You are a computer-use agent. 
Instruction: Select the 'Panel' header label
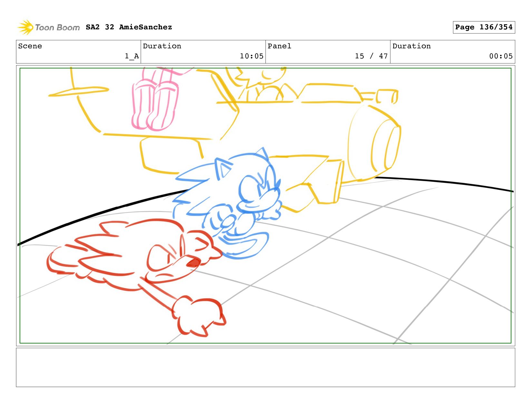pyautogui.click(x=279, y=46)
